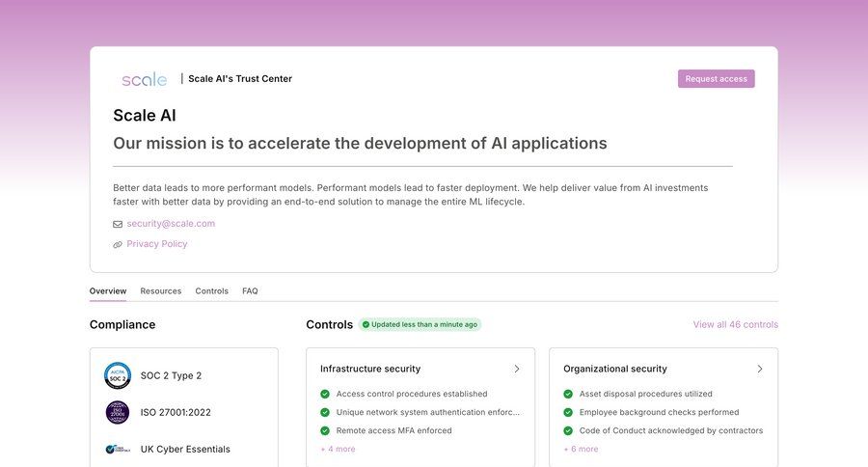Follow the View all 46 controls link
The image size is (868, 467).
[x=735, y=324]
